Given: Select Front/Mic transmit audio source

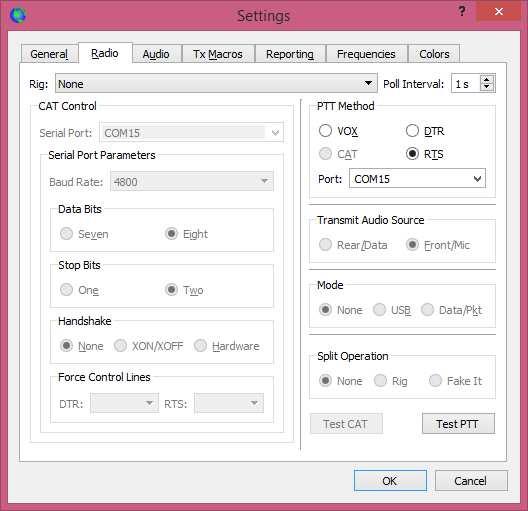Looking at the screenshot, I should click(438, 245).
